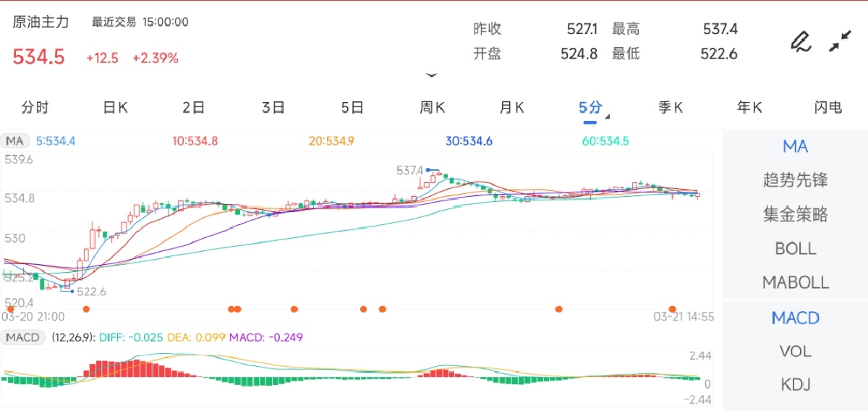Toggle the MACD label in sub-chart
The image size is (868, 411).
pyautogui.click(x=23, y=337)
